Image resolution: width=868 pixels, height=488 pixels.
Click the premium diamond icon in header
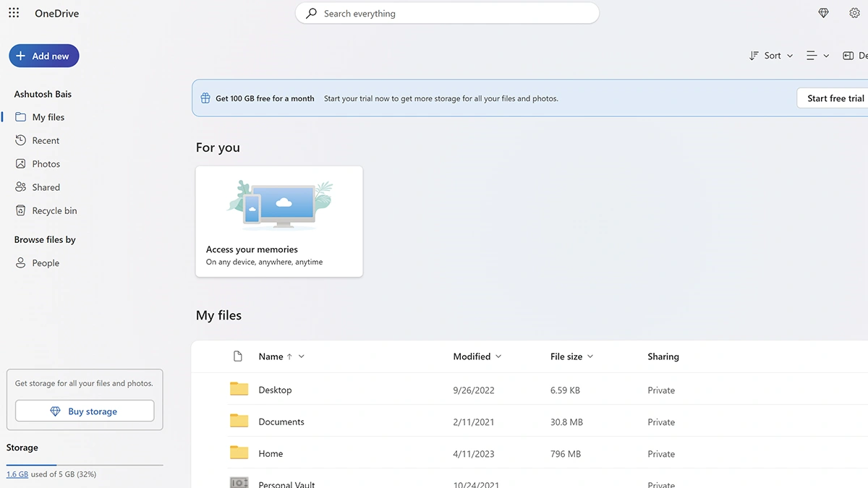[823, 13]
